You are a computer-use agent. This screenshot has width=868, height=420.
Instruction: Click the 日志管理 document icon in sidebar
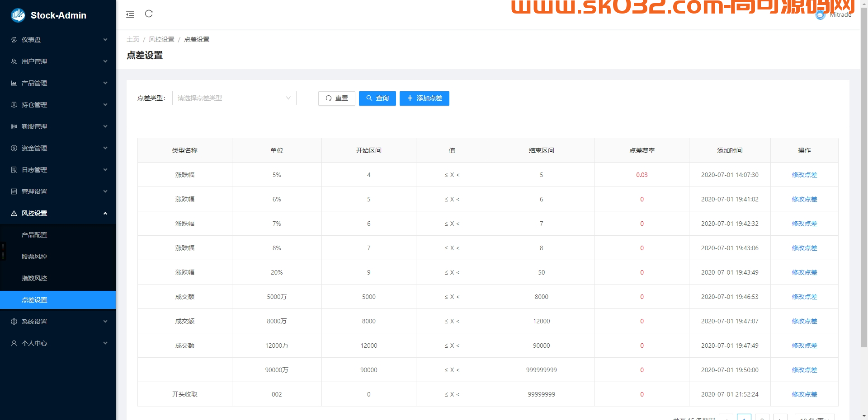pyautogui.click(x=14, y=170)
